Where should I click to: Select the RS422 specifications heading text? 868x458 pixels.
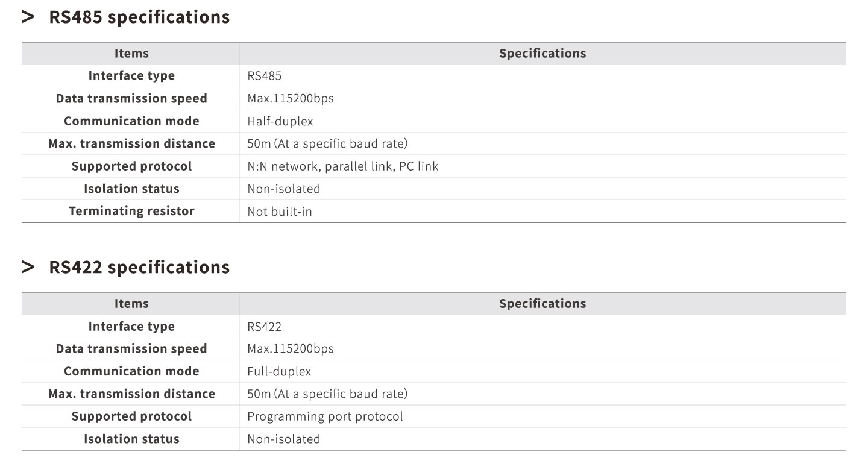click(139, 267)
